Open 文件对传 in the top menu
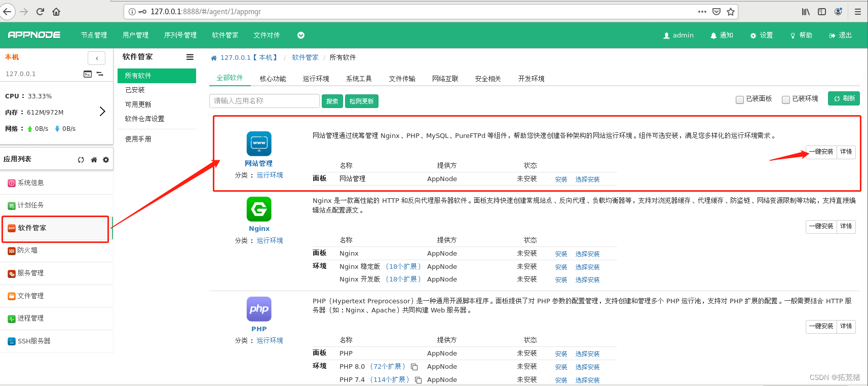 pyautogui.click(x=267, y=35)
